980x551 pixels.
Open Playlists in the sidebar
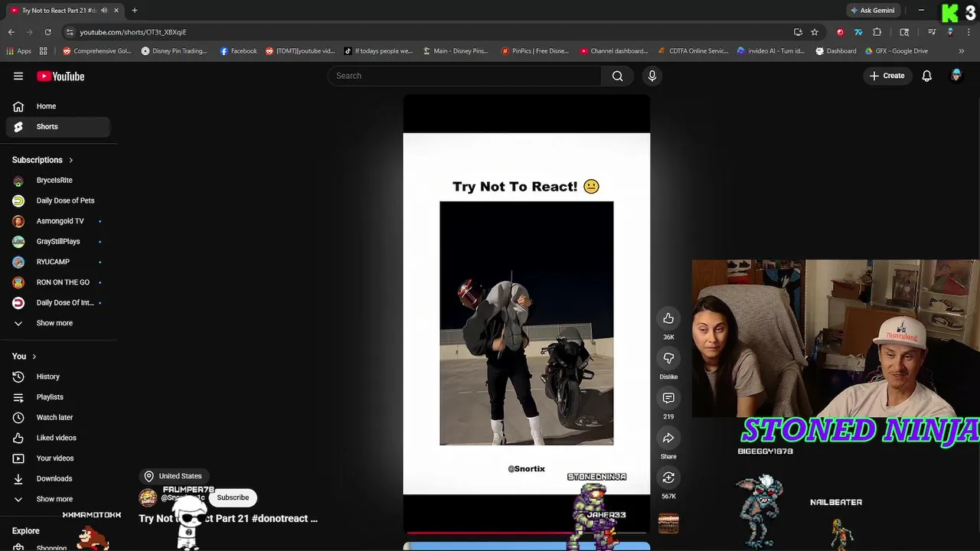click(57, 397)
